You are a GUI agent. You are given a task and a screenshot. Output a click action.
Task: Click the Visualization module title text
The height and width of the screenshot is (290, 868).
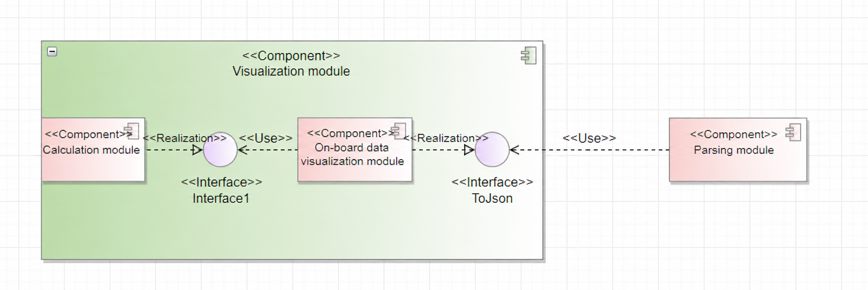tap(291, 71)
